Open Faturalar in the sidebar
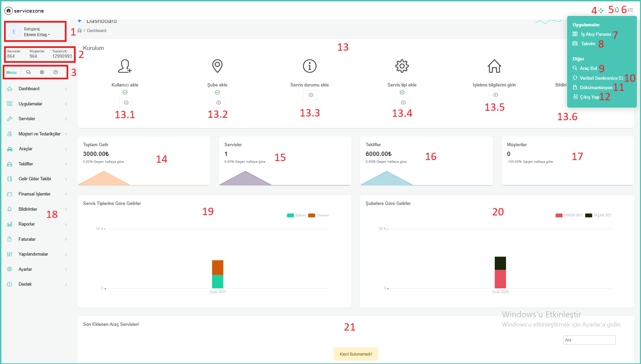 pyautogui.click(x=27, y=239)
